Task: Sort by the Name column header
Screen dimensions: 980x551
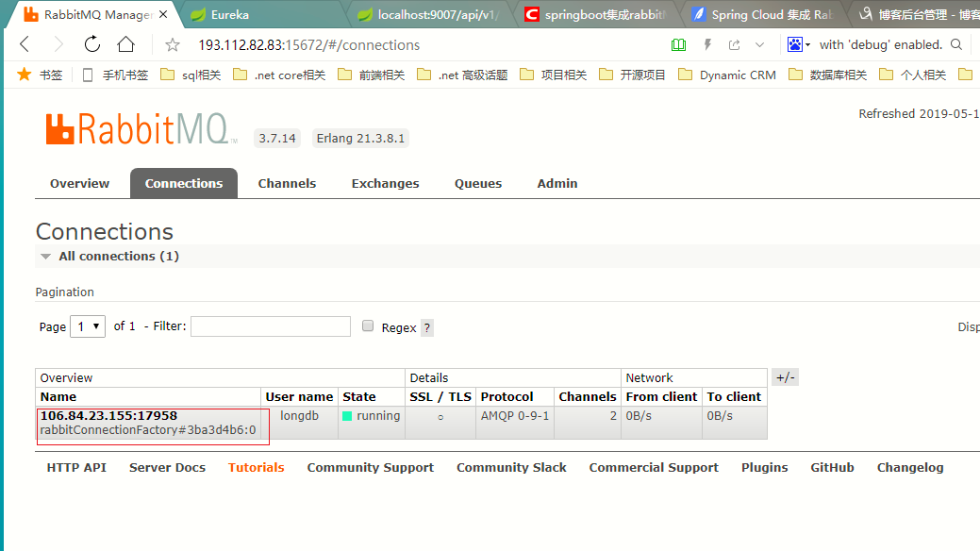Action: (58, 396)
